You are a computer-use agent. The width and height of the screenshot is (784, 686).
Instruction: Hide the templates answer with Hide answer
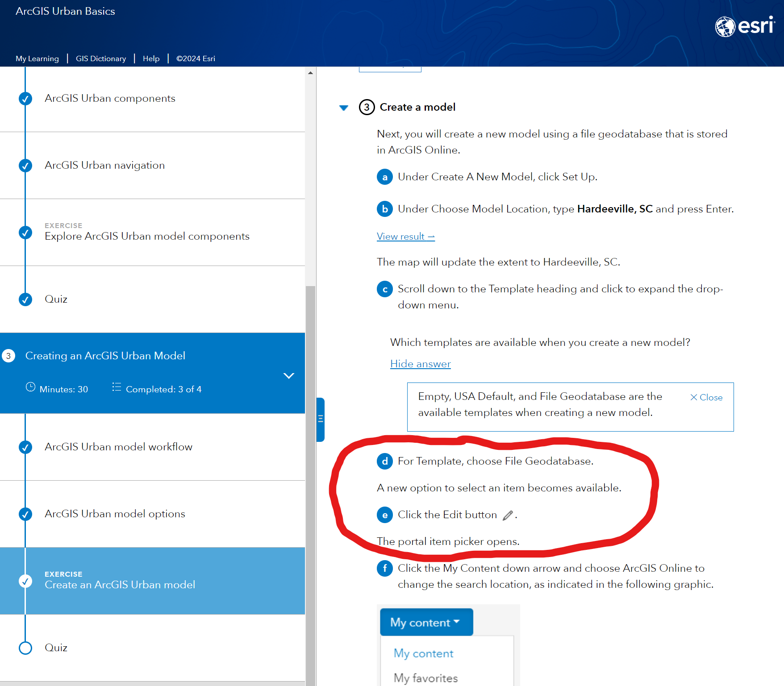[420, 364]
